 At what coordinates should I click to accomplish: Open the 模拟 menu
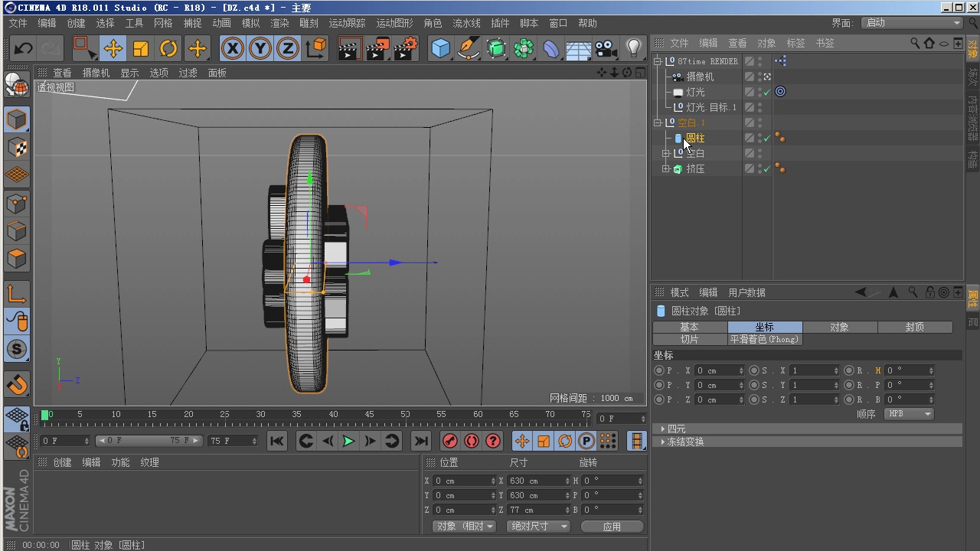250,24
